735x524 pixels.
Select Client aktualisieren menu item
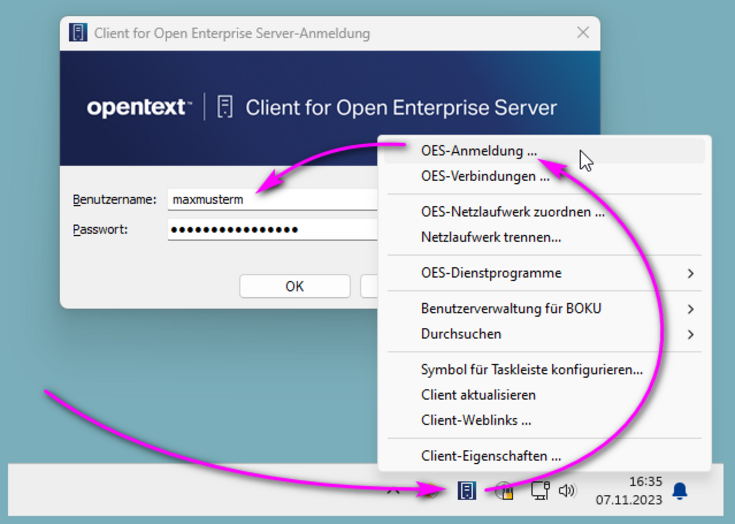coord(544,395)
